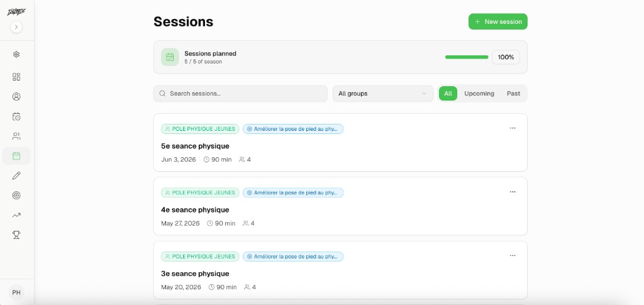Screen dimensions: 644x305
Task: Click the participants count on 3e seance
Action: (250, 287)
